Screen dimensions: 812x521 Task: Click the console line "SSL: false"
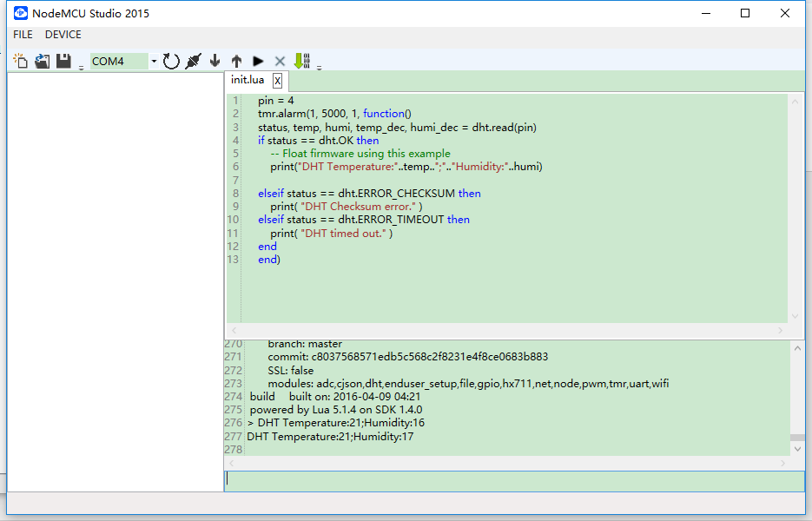(x=291, y=370)
